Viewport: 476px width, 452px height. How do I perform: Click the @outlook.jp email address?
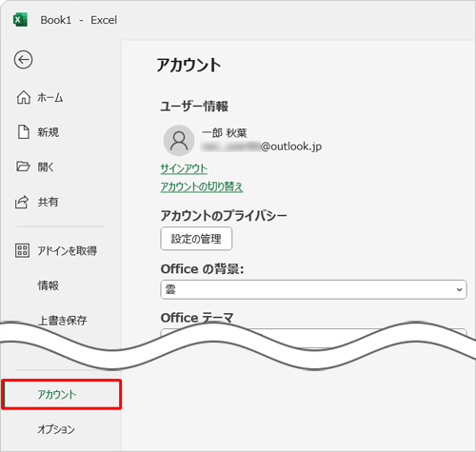[x=262, y=147]
